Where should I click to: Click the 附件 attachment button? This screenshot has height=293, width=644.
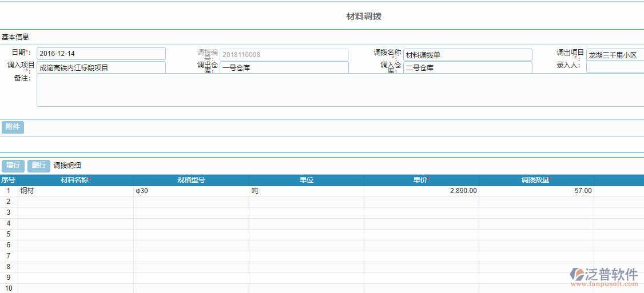pyautogui.click(x=13, y=127)
